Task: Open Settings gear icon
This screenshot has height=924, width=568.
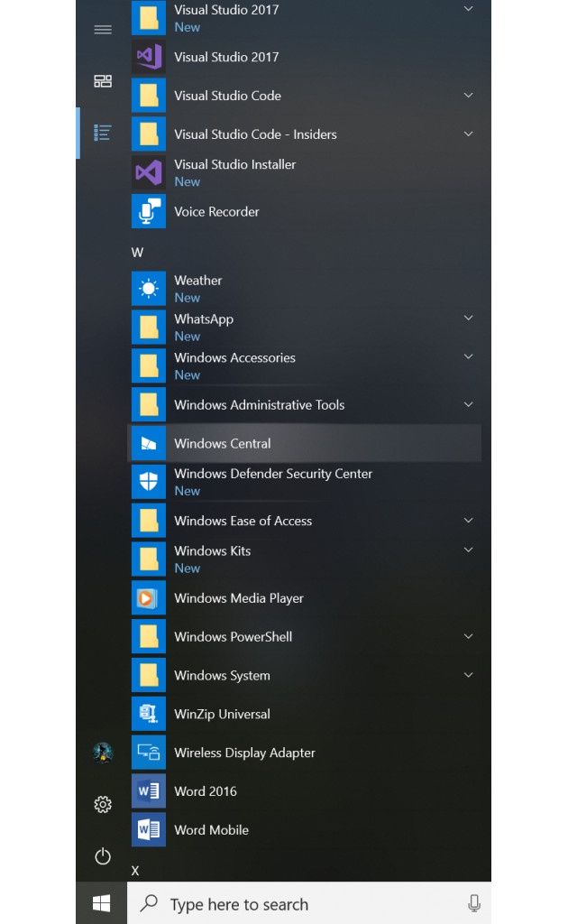Action: coord(103,804)
